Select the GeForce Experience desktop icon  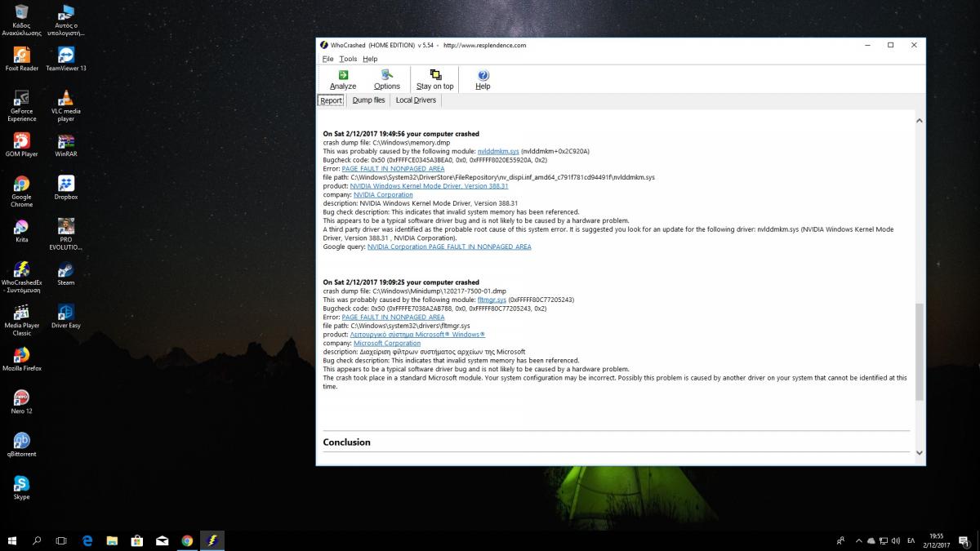pos(22,105)
